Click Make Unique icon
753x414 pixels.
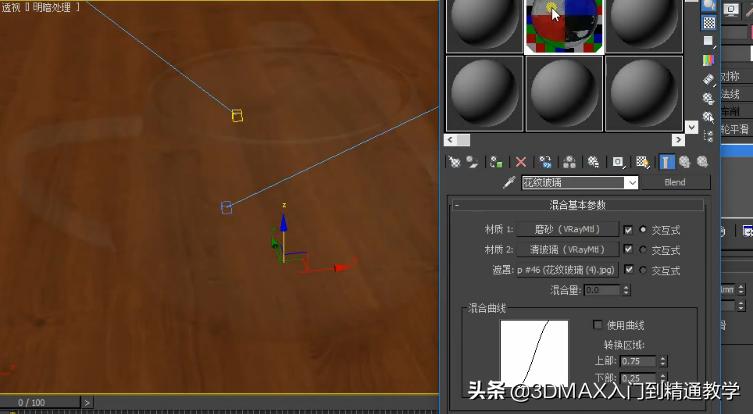570,162
